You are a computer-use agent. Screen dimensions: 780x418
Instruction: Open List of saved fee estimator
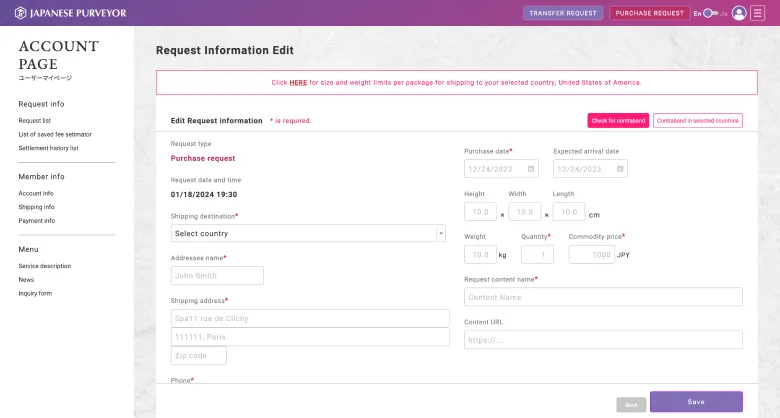(x=55, y=134)
